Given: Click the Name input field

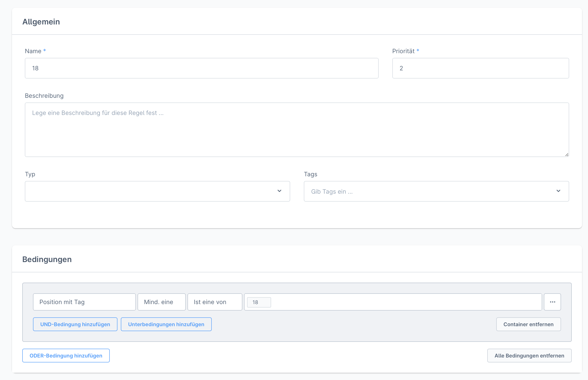Looking at the screenshot, I should 201,68.
